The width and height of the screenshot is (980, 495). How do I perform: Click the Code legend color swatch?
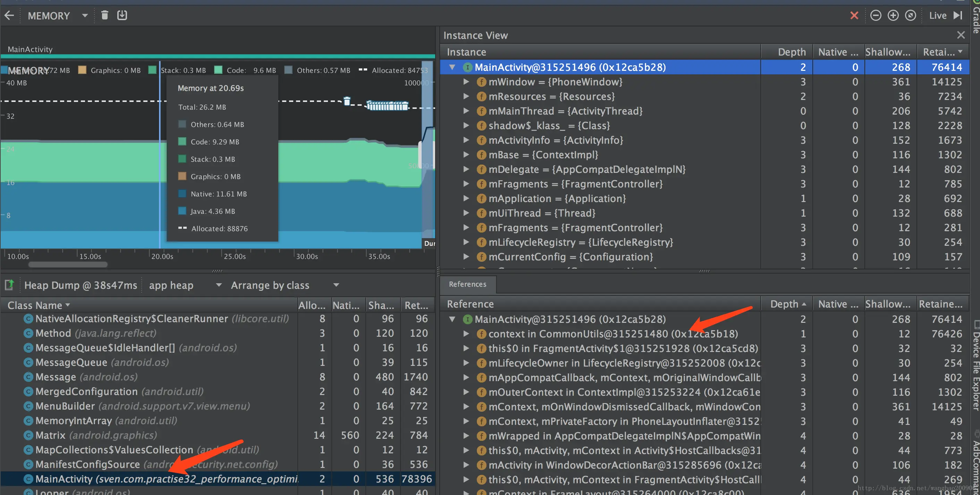(218, 70)
